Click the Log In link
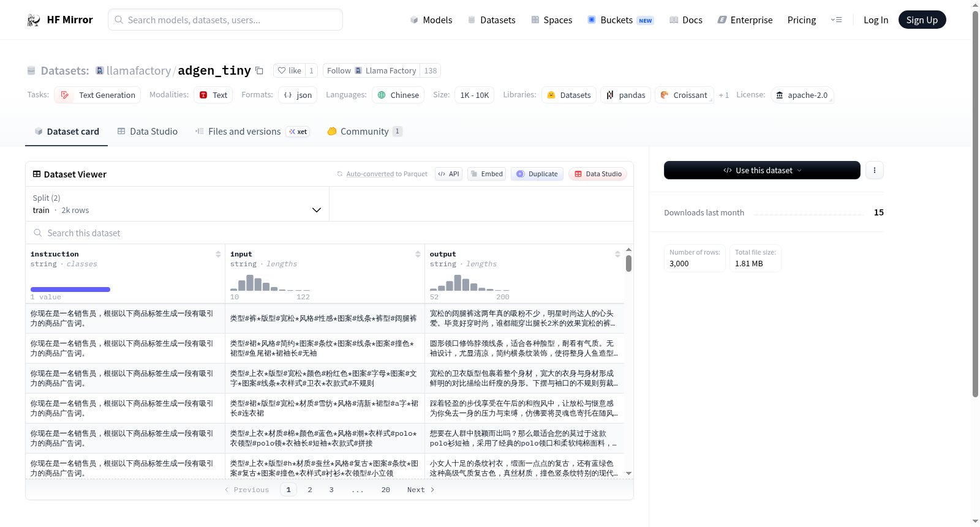Image resolution: width=980 pixels, height=527 pixels. click(x=876, y=20)
